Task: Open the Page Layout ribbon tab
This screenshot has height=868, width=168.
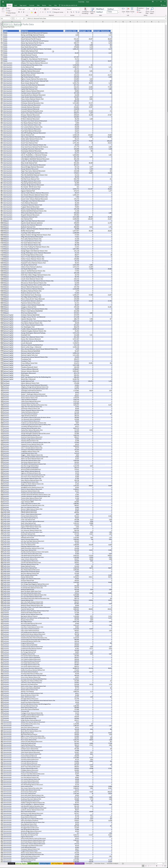Action: point(23,5)
